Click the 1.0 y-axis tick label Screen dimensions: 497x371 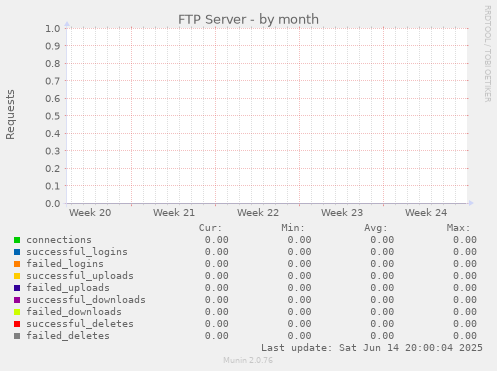click(x=53, y=28)
